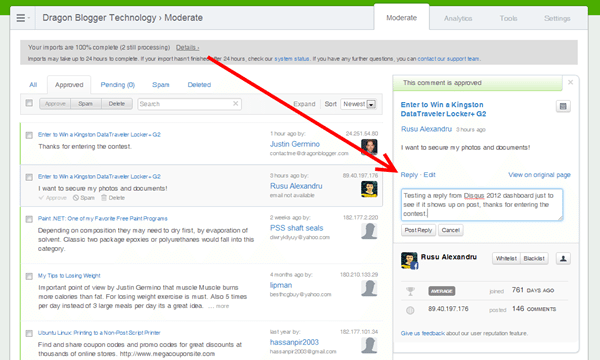Click the inline Delete action under Rusu's comment
Screen dimensions: 600x360
tap(113, 198)
